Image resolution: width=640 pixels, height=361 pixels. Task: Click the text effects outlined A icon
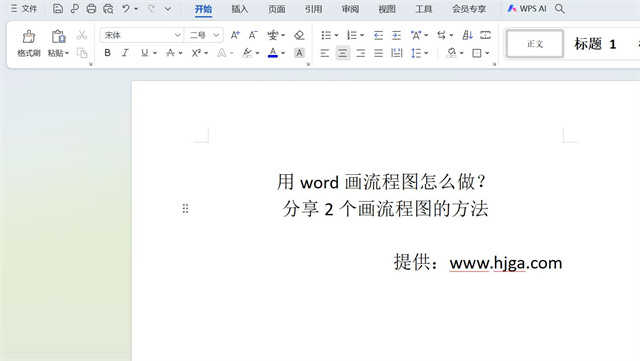click(x=222, y=53)
